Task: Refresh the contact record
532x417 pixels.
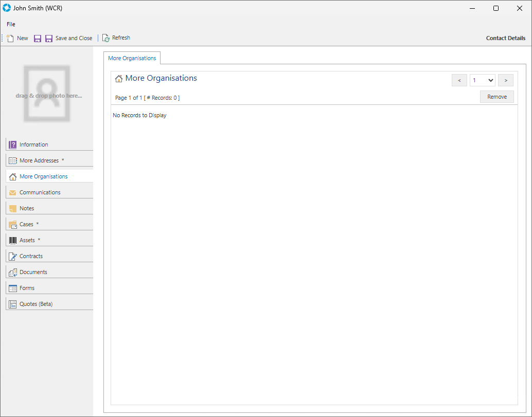Action: coord(116,38)
